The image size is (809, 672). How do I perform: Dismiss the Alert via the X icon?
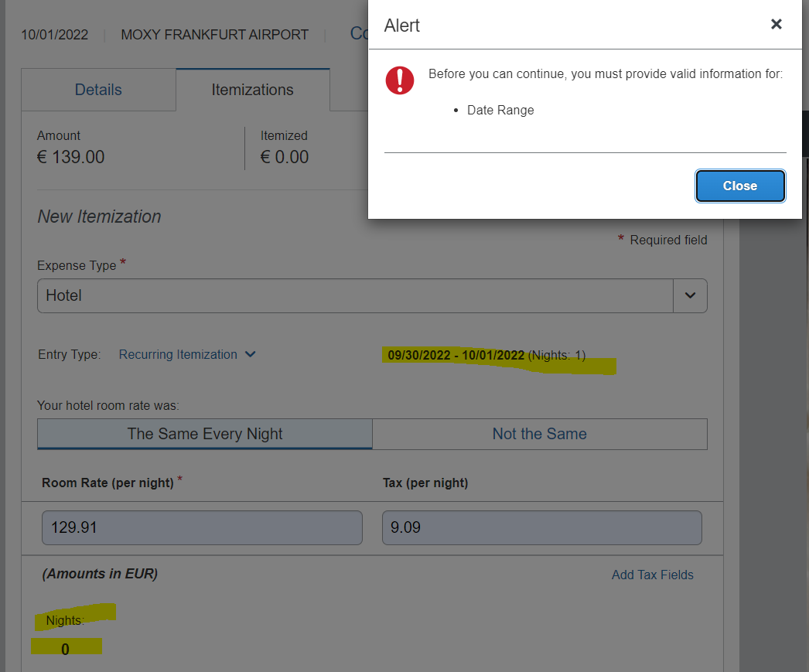pos(776,24)
